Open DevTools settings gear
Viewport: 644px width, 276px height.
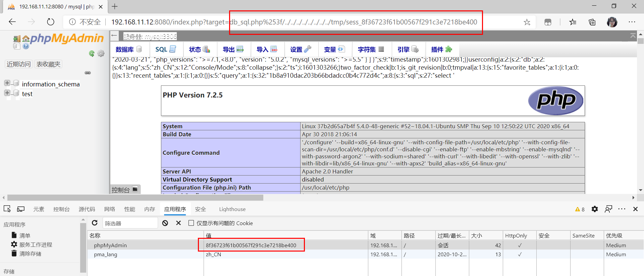(595, 209)
